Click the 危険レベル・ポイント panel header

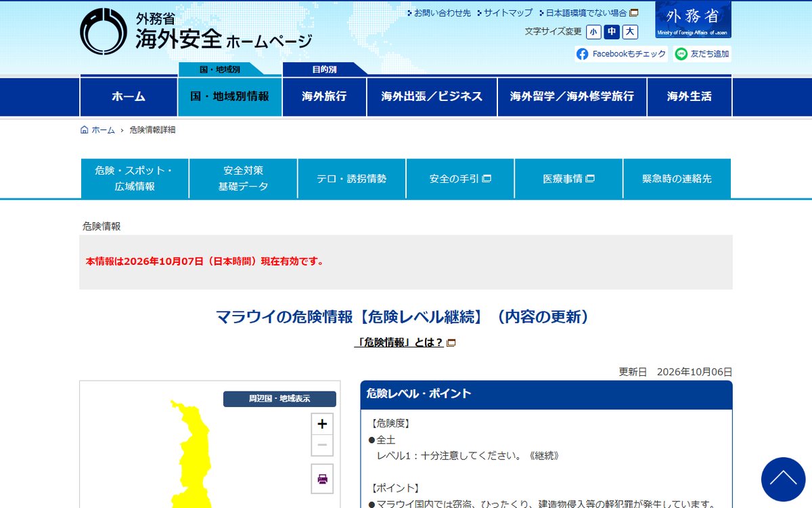click(546, 395)
